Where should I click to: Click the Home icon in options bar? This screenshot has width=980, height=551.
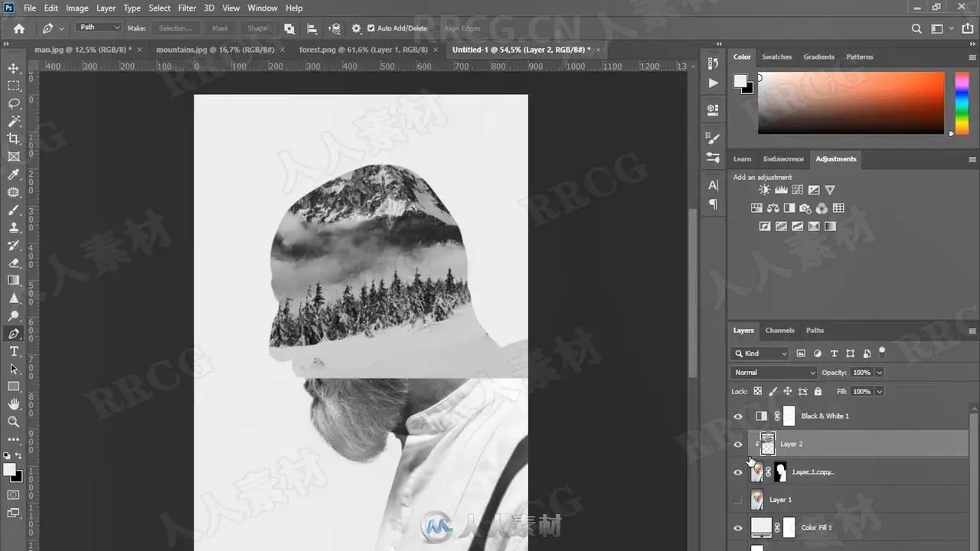click(19, 28)
